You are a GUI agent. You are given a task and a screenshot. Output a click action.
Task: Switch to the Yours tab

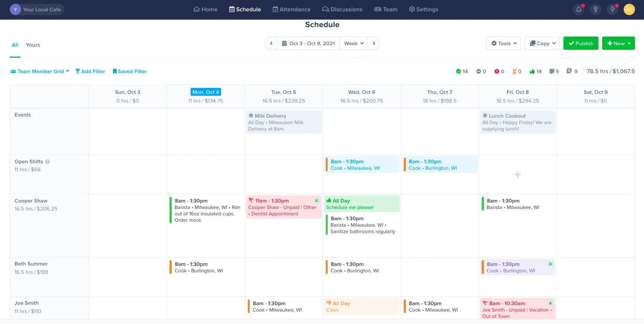pyautogui.click(x=33, y=45)
